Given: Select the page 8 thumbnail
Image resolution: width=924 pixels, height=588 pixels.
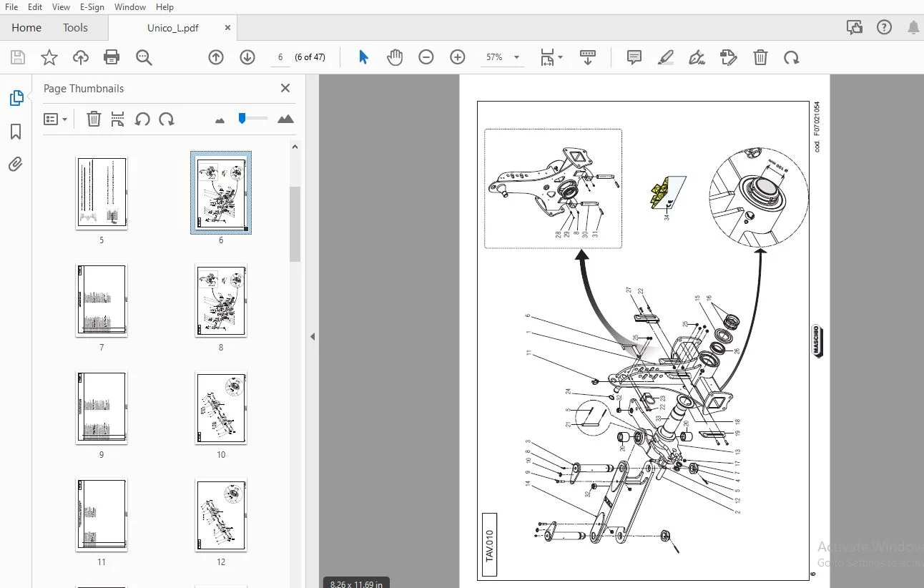Looking at the screenshot, I should 221,300.
